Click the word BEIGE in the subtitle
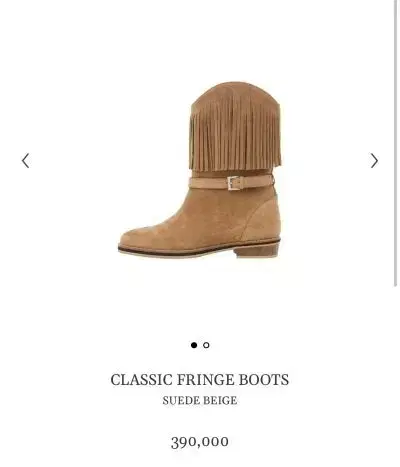This screenshot has height=467, width=400. pyautogui.click(x=221, y=400)
